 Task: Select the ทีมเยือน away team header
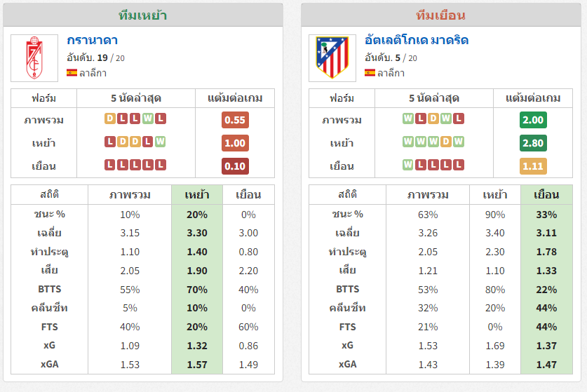(440, 15)
